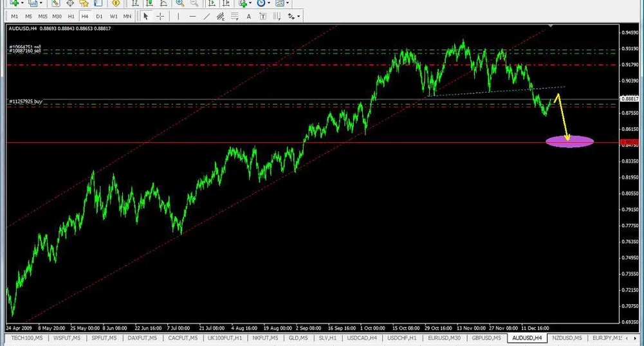Open the GBPUSD,M5 chart tab
The height and width of the screenshot is (346, 644).
click(x=486, y=338)
